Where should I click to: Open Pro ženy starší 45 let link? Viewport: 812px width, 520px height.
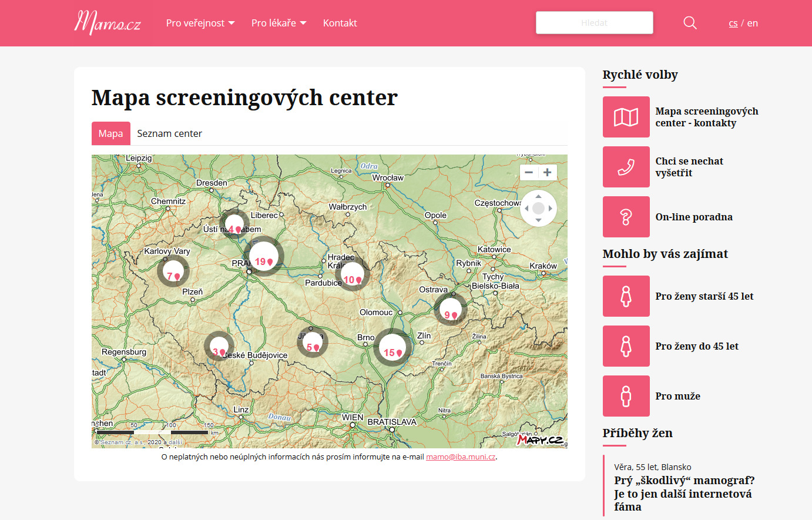coord(704,296)
